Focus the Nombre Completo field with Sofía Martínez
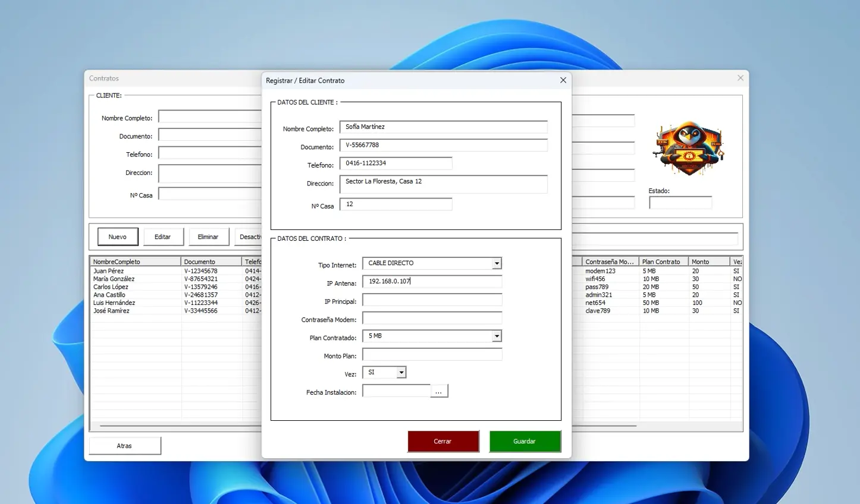Screen dimensions: 860x504 tap(444, 127)
